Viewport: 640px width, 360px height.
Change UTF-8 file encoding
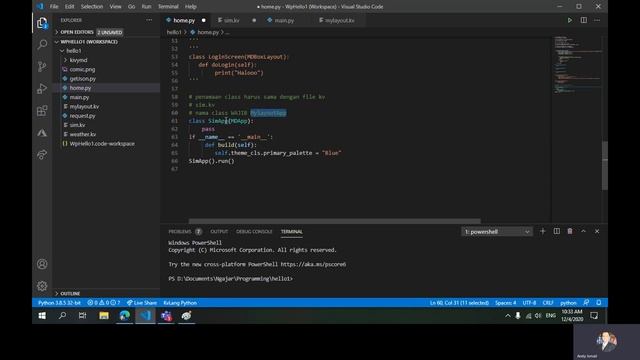[529, 303]
